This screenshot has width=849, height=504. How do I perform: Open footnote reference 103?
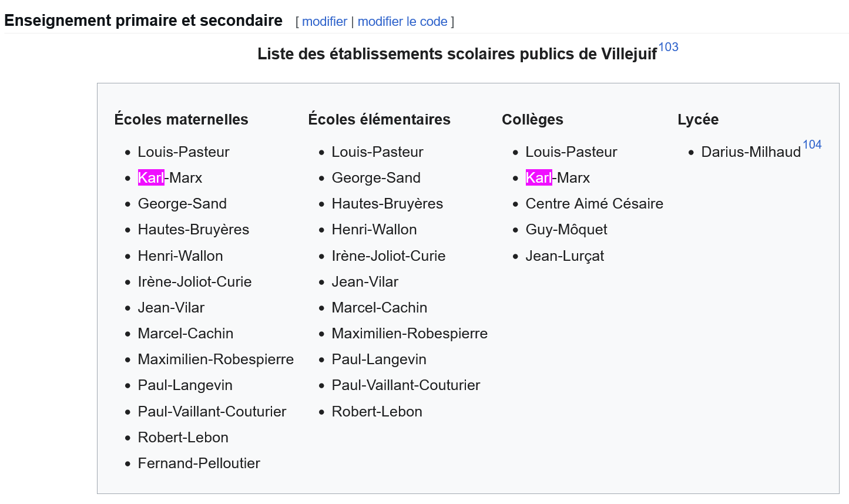(669, 47)
